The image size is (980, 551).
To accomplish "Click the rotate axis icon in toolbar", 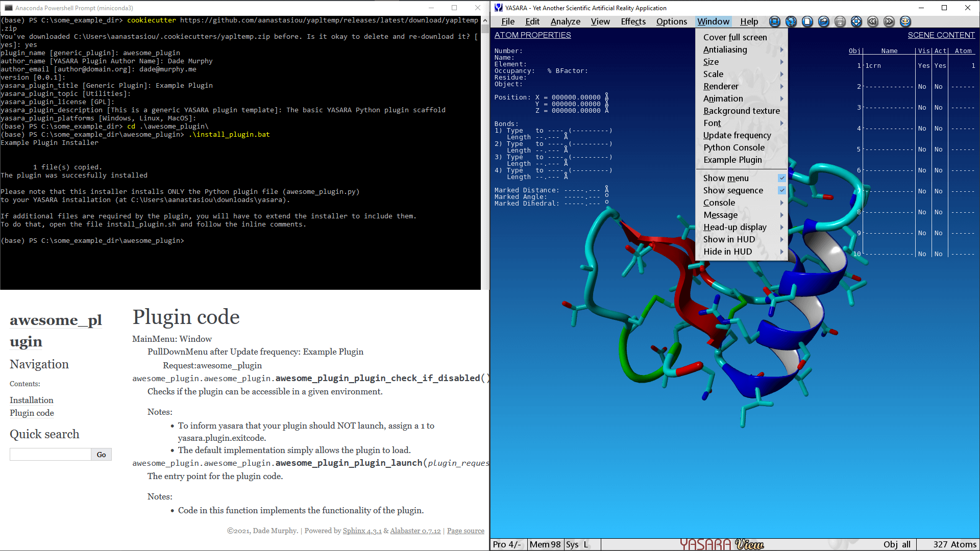I will tap(905, 21).
